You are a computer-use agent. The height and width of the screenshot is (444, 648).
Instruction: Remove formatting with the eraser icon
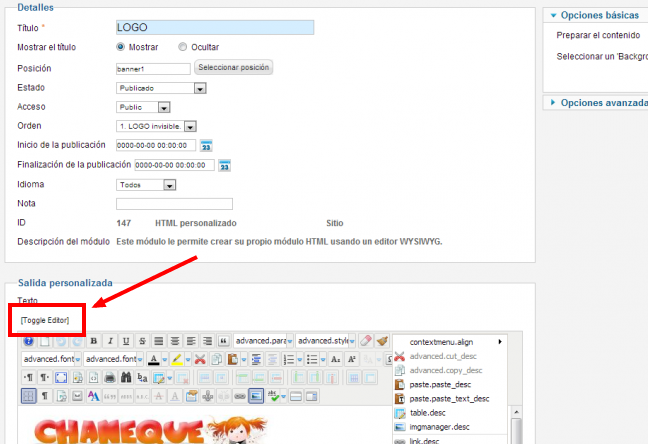366,341
